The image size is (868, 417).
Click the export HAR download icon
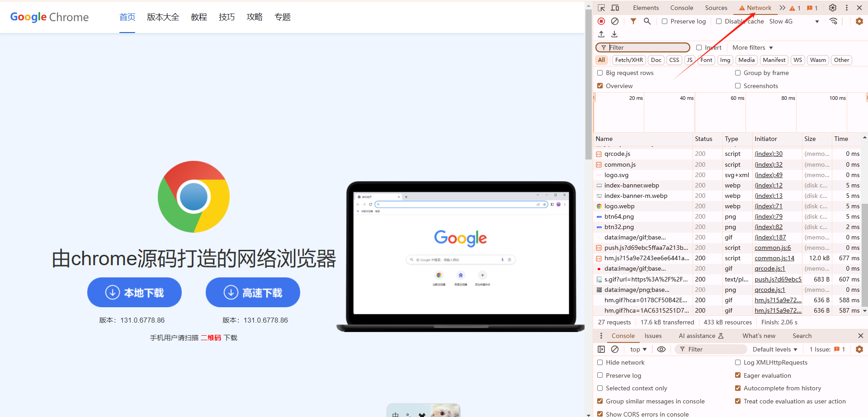point(614,34)
